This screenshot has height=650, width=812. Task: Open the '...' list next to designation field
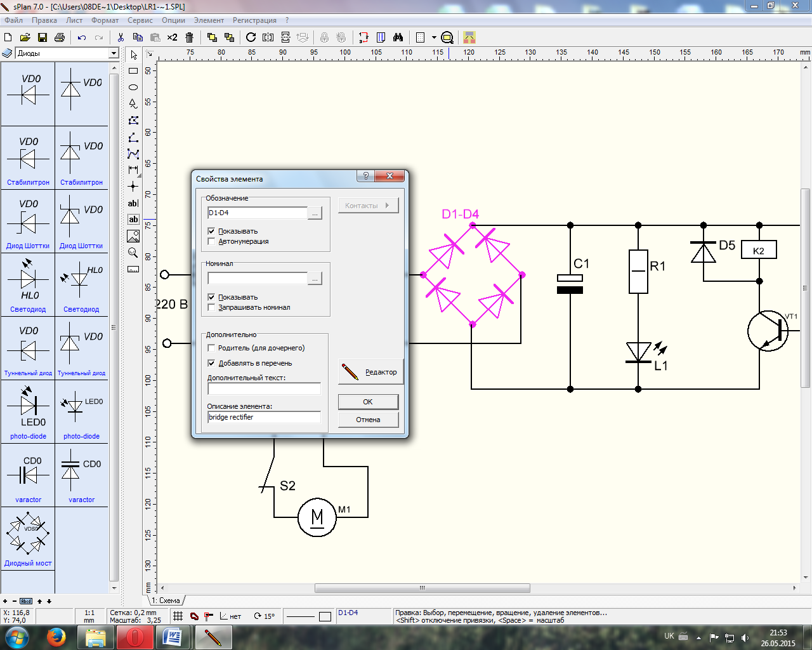[315, 213]
